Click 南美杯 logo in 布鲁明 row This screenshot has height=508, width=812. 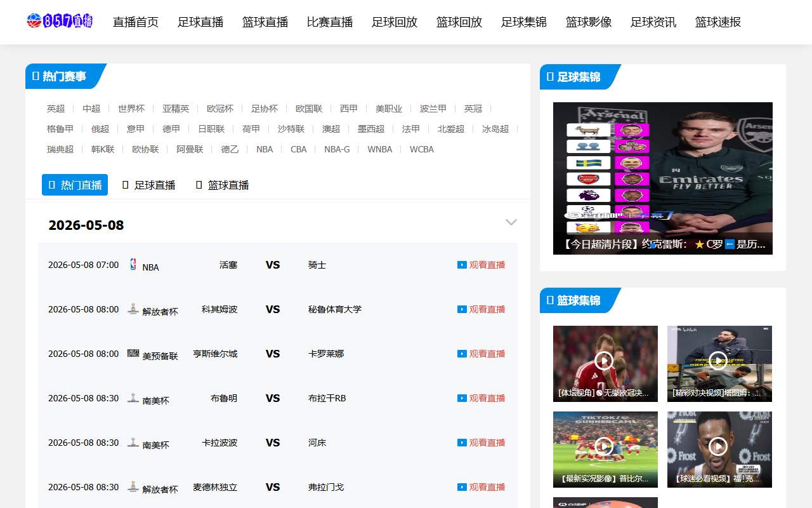(133, 398)
